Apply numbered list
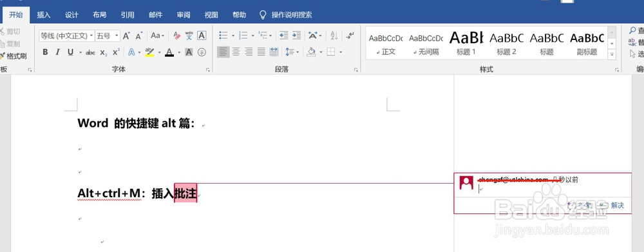 point(243,35)
